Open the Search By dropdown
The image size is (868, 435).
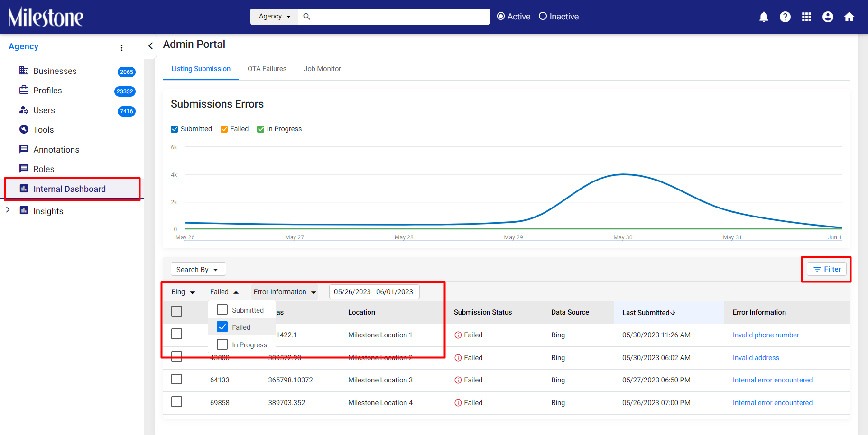point(198,269)
